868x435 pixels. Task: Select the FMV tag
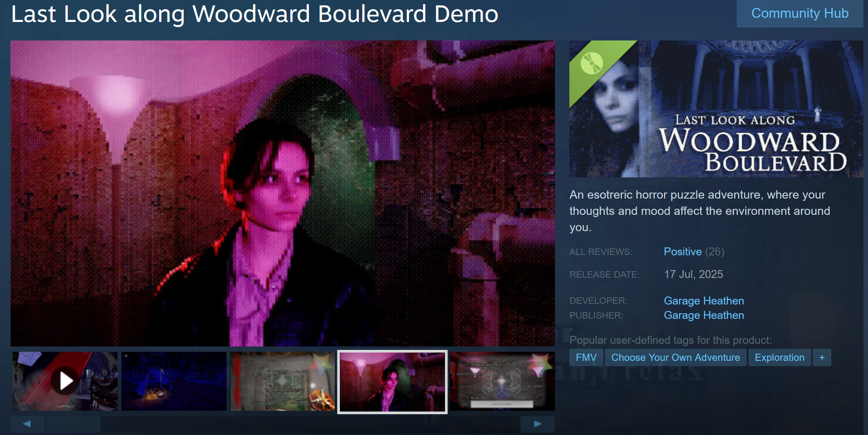click(x=586, y=357)
